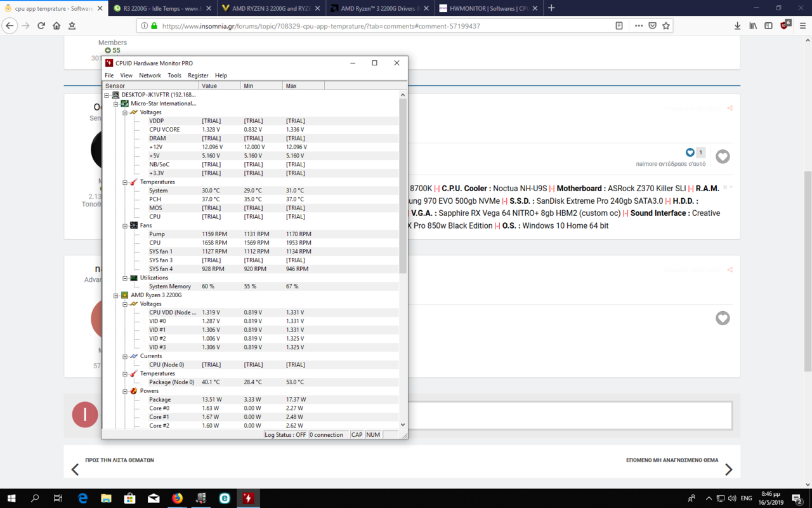Toggle reader view in address bar
Screen dimensions: 812x508
619,26
